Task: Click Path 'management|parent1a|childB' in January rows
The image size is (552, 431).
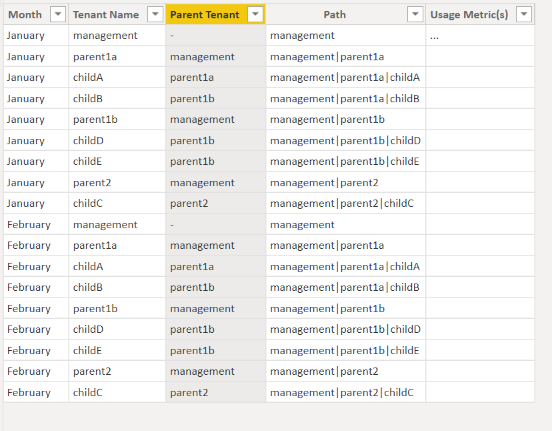Action: pyautogui.click(x=345, y=99)
